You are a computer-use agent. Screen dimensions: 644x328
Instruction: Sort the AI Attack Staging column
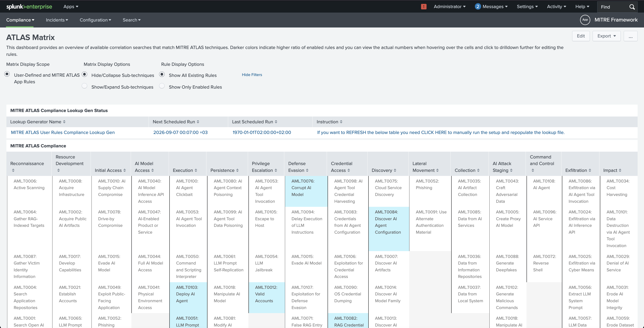pyautogui.click(x=511, y=170)
